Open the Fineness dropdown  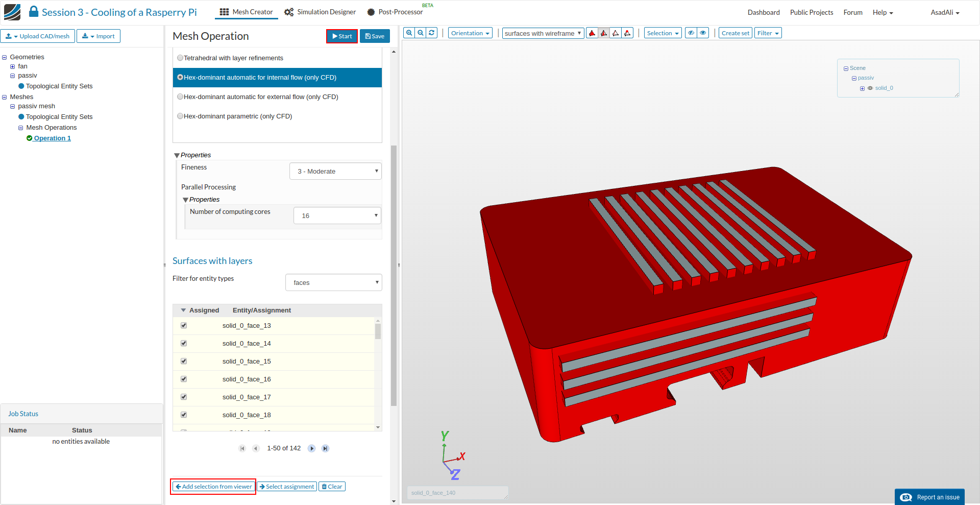coord(335,171)
